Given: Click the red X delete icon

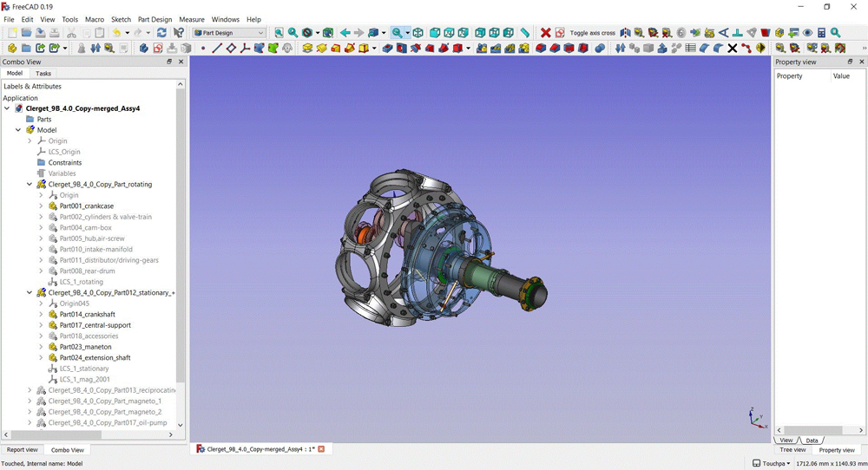Looking at the screenshot, I should pos(546,33).
